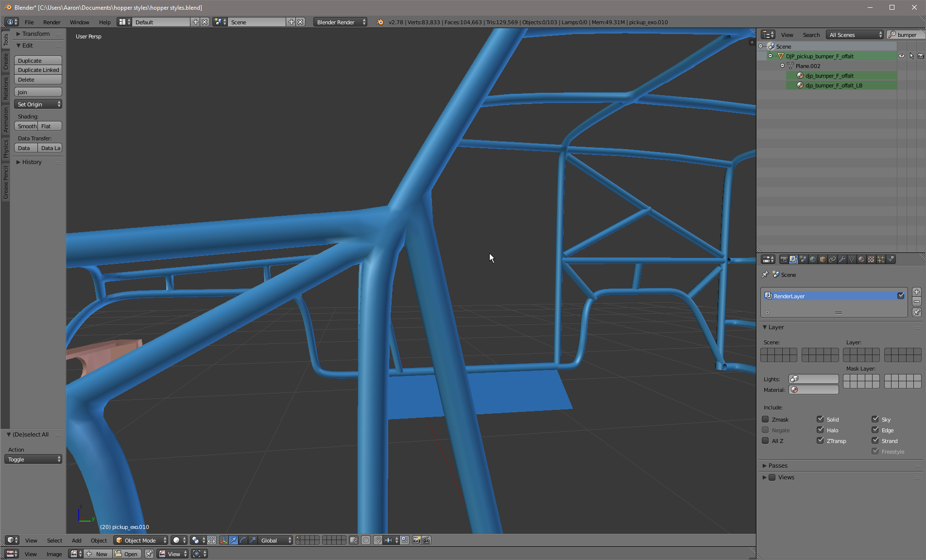Image resolution: width=926 pixels, height=560 pixels.
Task: Toggle the snap magnet icon in 3D header
Action: point(377,540)
